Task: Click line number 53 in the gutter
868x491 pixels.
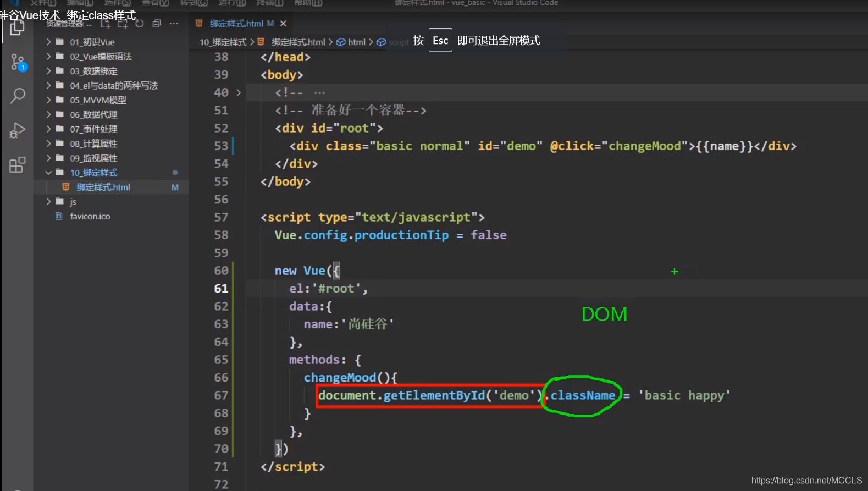Action: [x=221, y=146]
